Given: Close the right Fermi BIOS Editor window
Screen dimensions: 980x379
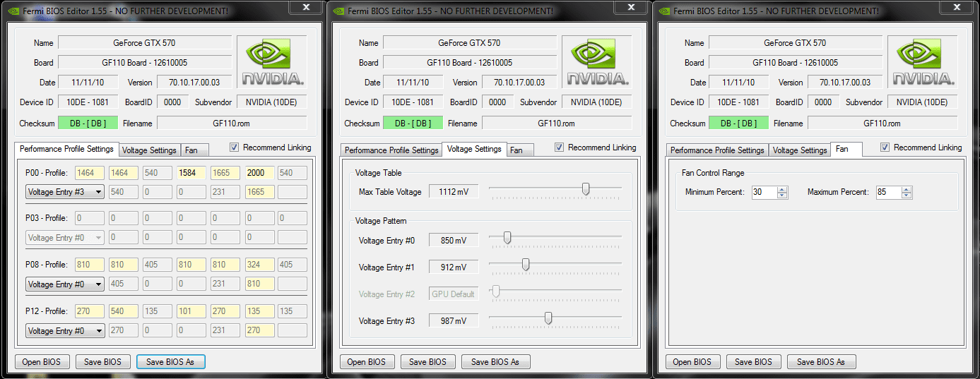Looking at the screenshot, I should click(957, 6).
